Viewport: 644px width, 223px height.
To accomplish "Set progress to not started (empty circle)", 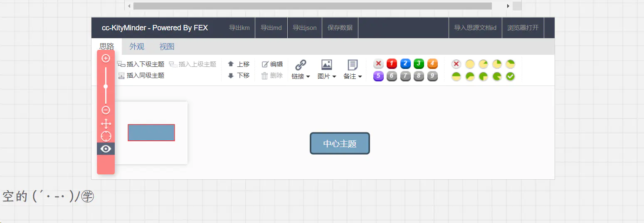I will pyautogui.click(x=470, y=64).
